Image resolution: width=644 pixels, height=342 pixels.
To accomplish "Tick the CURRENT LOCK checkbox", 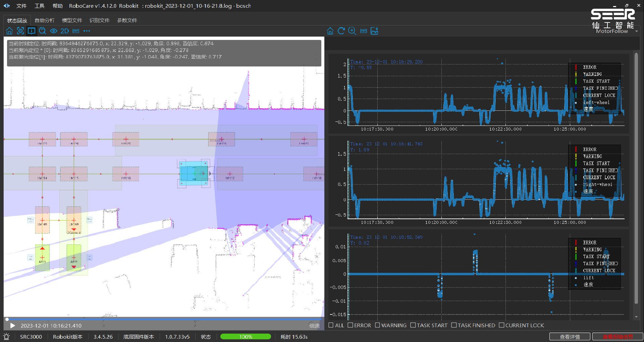I will pyautogui.click(x=501, y=325).
